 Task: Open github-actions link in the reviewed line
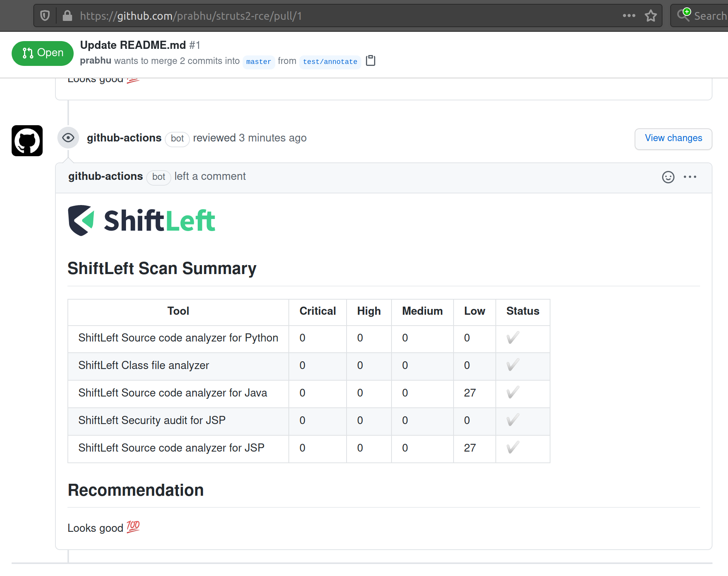124,138
